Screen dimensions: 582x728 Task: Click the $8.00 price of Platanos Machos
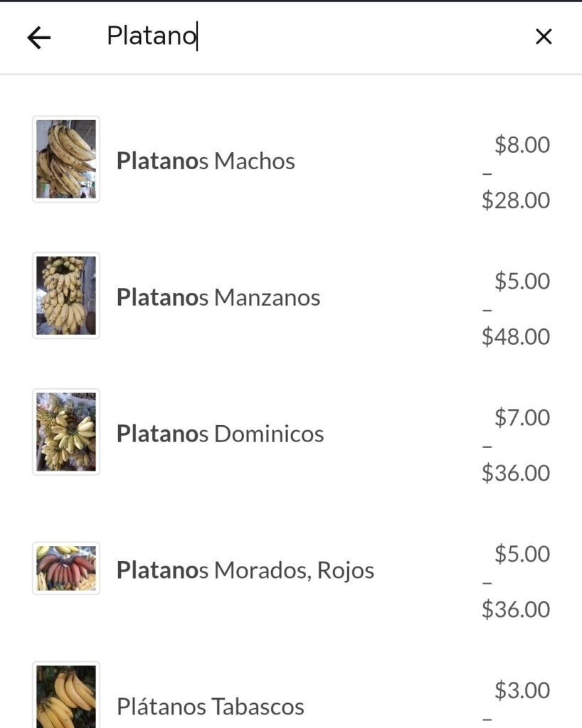point(522,144)
